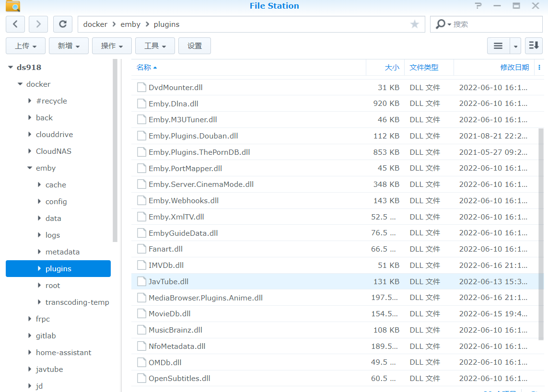Open the 操作 action dropdown

[112, 46]
